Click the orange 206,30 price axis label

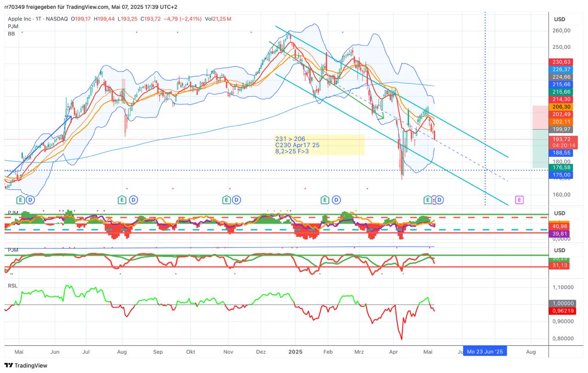(x=562, y=106)
